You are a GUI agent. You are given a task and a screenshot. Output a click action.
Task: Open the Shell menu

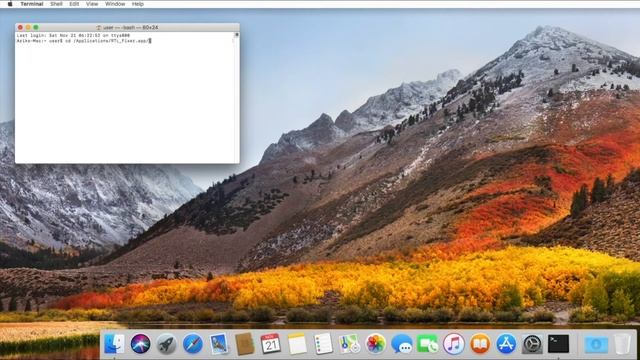click(56, 4)
